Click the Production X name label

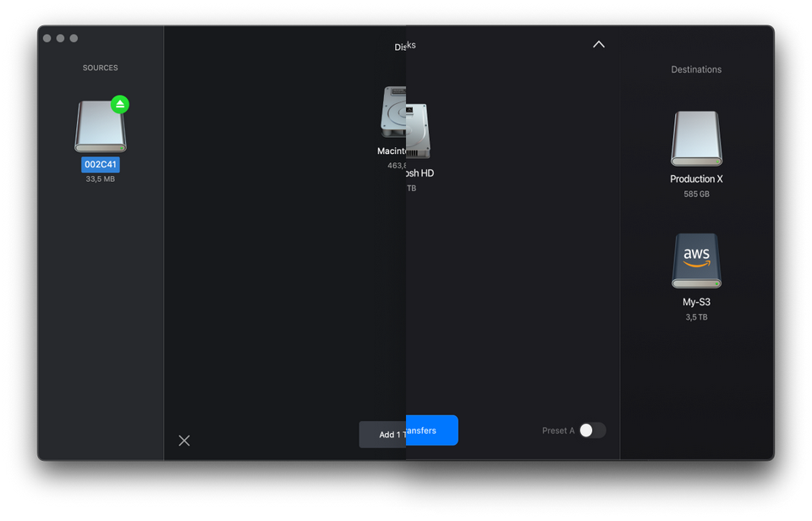point(696,179)
